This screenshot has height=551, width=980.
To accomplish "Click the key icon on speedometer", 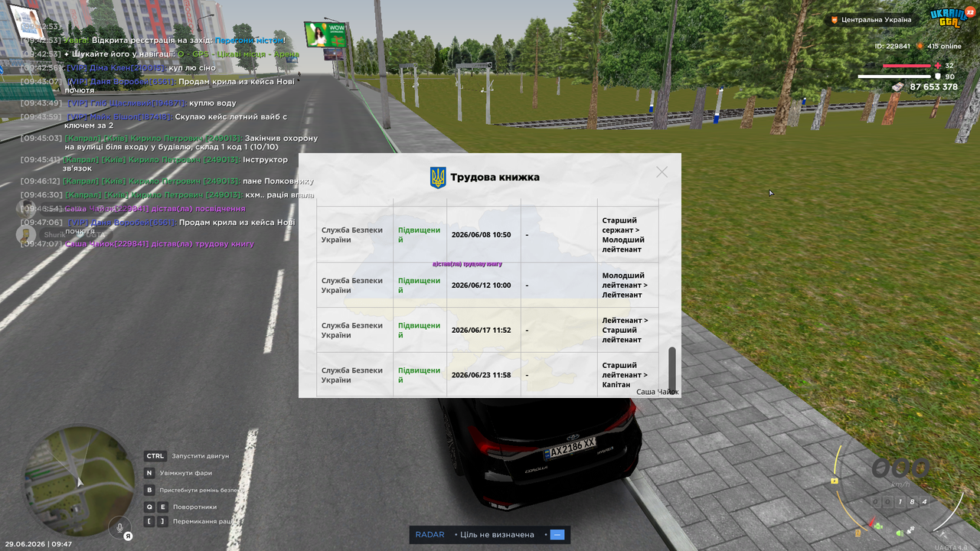I will tap(944, 533).
